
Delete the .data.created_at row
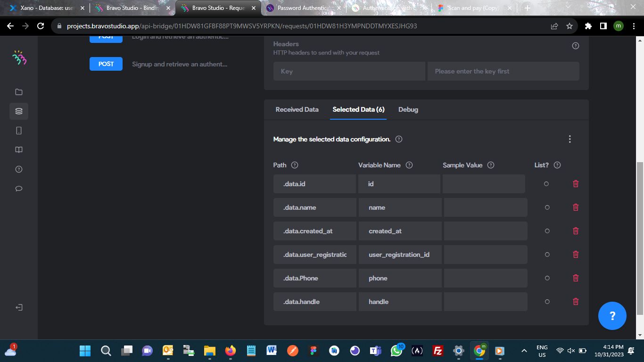pyautogui.click(x=576, y=230)
